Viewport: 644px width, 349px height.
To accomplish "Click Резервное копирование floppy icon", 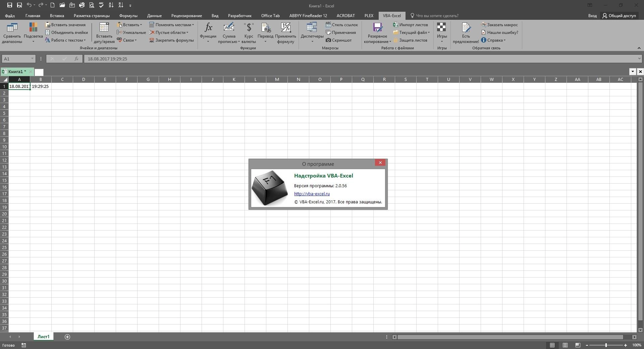I will point(378,33).
